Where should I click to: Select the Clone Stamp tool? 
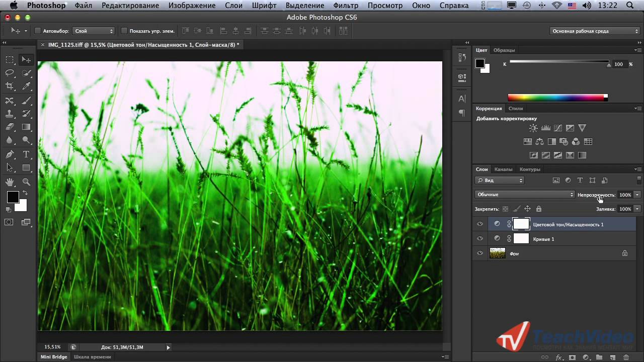click(10, 114)
